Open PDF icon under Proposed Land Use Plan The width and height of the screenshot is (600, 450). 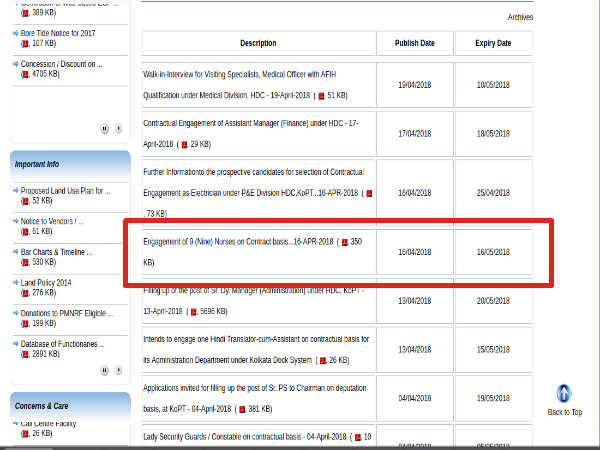[x=25, y=201]
